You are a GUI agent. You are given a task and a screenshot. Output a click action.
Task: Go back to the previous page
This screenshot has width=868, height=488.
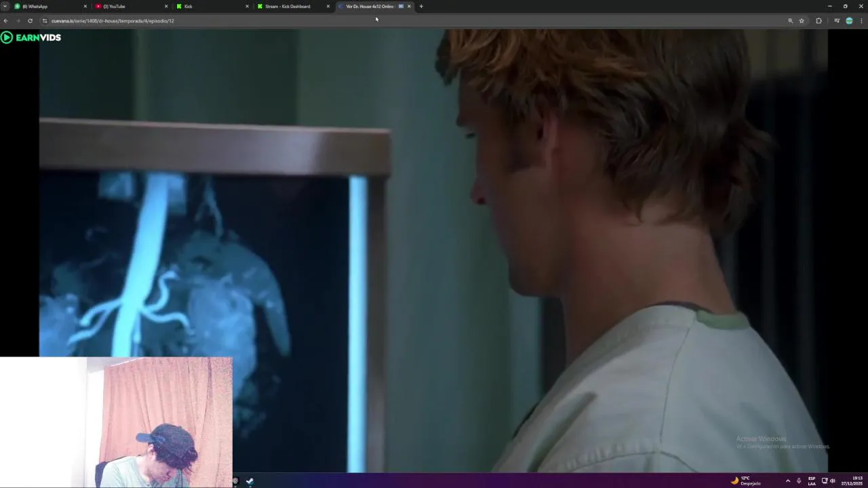(6, 20)
